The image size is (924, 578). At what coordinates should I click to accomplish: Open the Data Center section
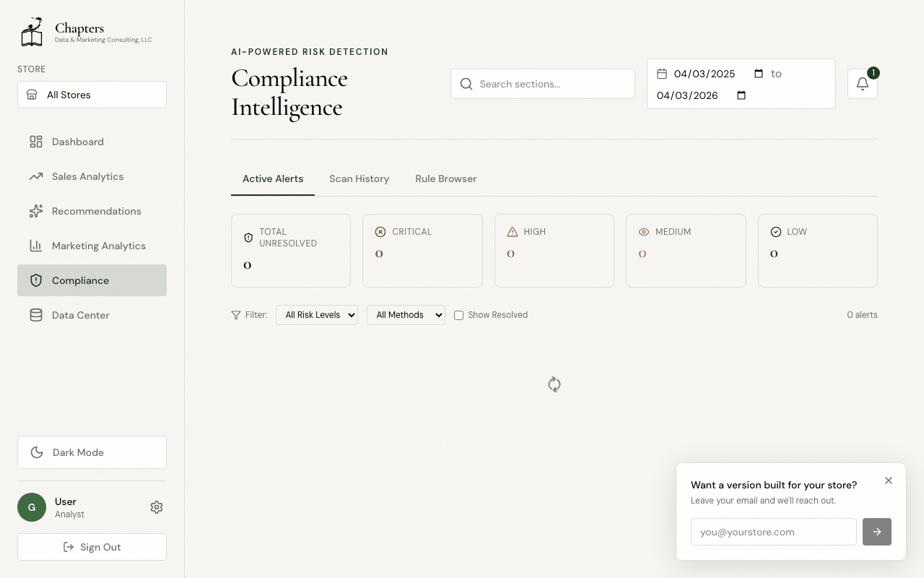coord(81,315)
